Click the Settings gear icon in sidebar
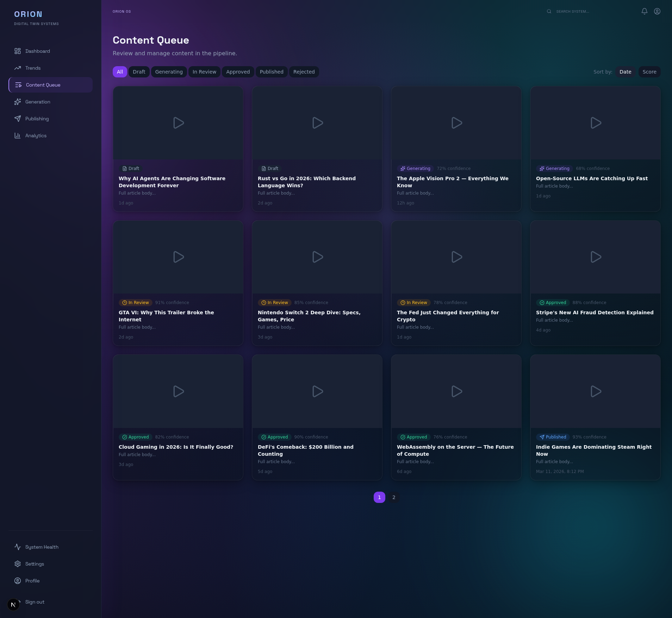 pos(18,564)
